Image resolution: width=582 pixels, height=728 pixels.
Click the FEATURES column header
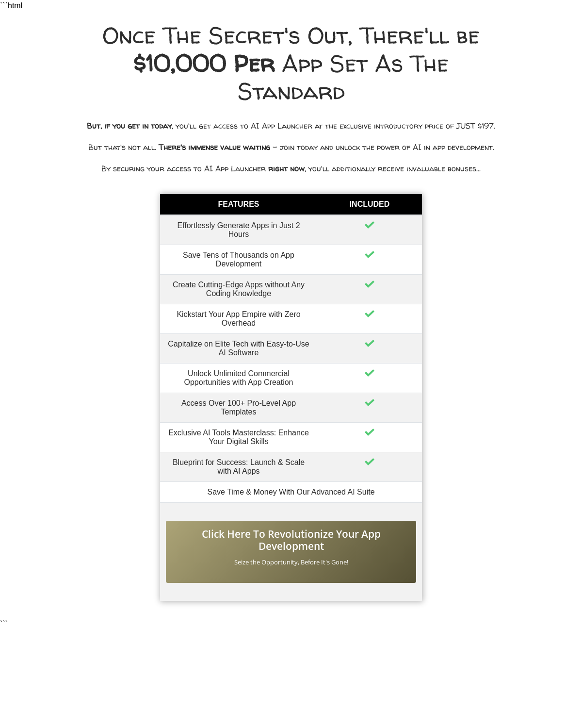pyautogui.click(x=239, y=204)
